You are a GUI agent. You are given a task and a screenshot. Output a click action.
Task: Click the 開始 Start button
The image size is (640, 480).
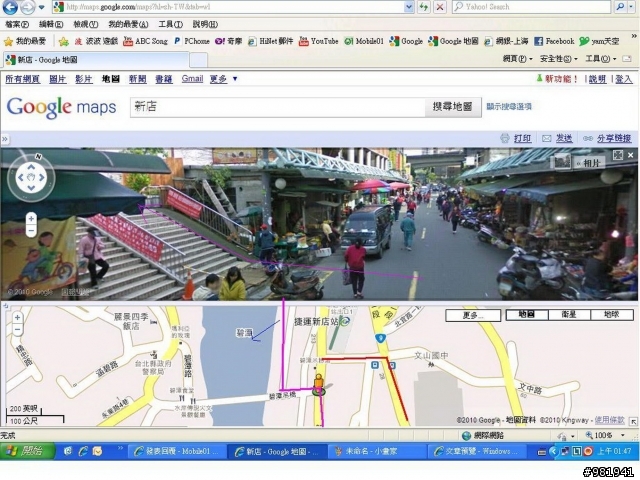click(27, 451)
